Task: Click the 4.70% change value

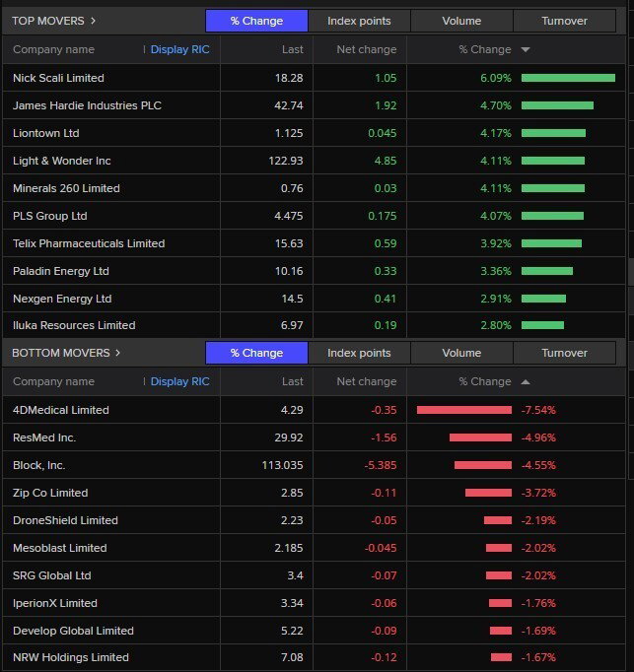Action: pos(495,105)
